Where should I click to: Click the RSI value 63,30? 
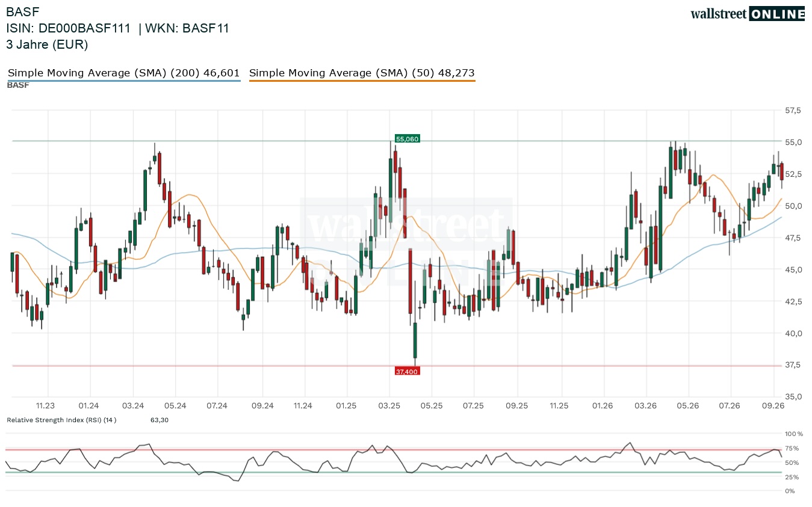pos(160,420)
